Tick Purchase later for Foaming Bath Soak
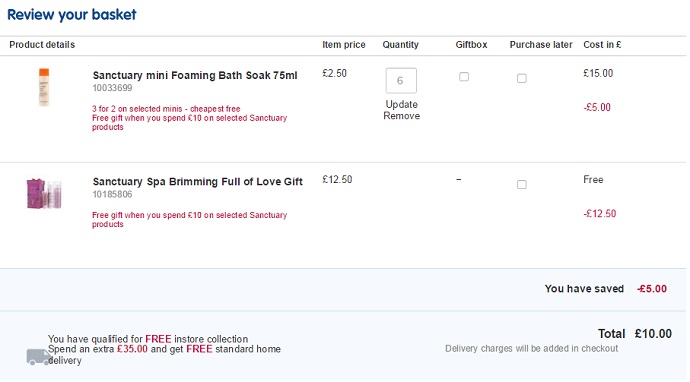The width and height of the screenshot is (690, 382). [x=521, y=78]
